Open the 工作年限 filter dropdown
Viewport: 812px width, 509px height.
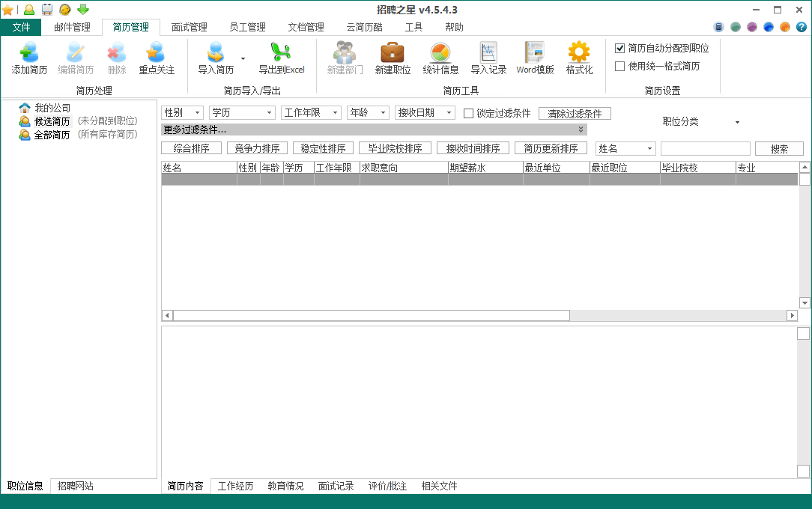tap(310, 113)
